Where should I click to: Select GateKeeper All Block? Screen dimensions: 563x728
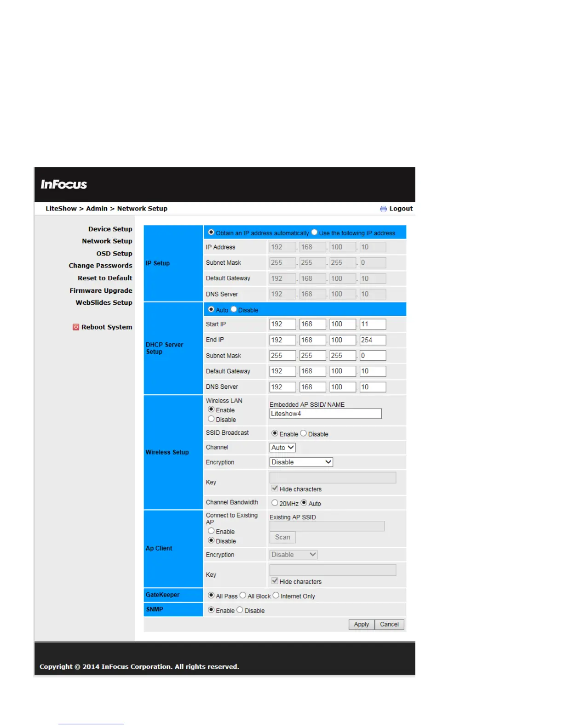[x=243, y=596]
